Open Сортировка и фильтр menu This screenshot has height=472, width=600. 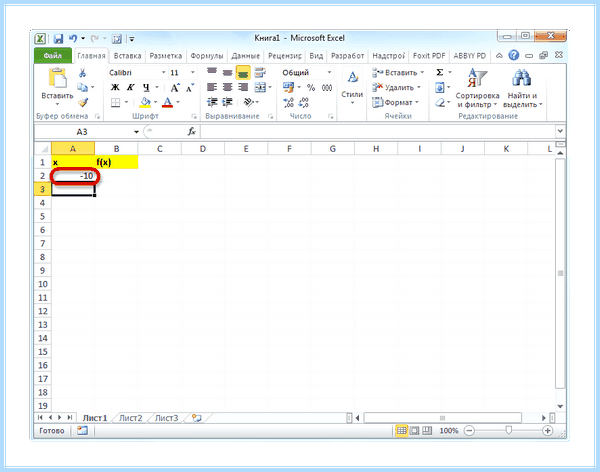click(477, 88)
